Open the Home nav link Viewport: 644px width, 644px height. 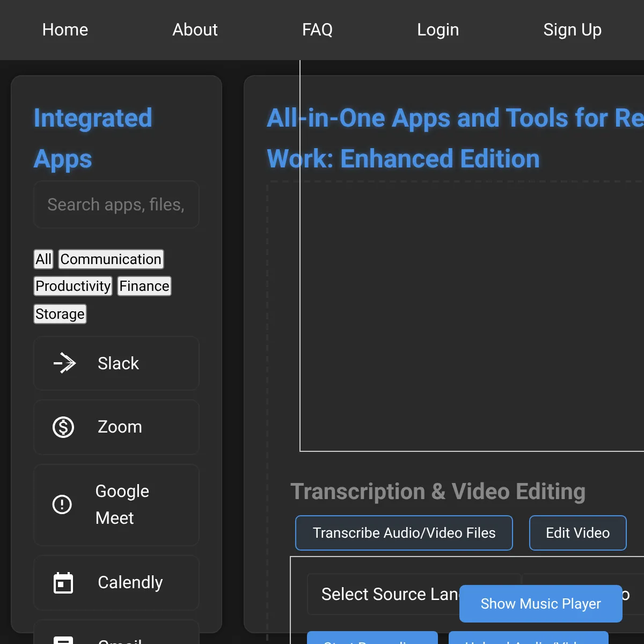pos(65,30)
